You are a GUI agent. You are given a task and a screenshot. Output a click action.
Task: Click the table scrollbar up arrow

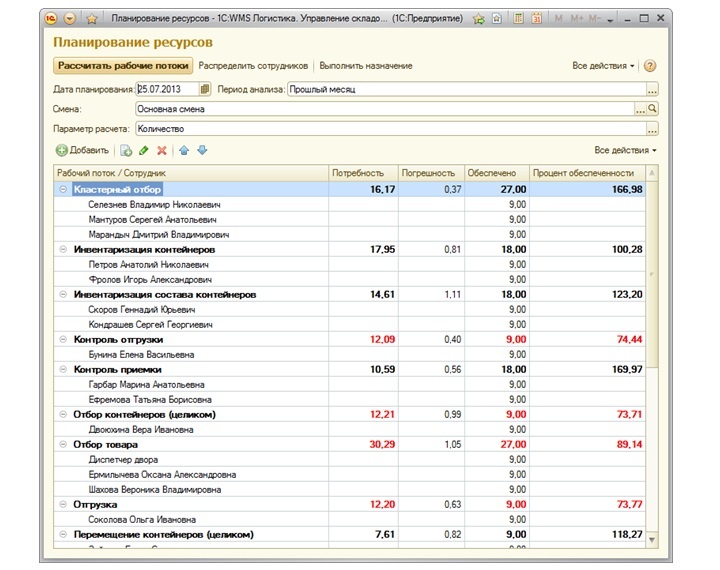pyautogui.click(x=652, y=173)
